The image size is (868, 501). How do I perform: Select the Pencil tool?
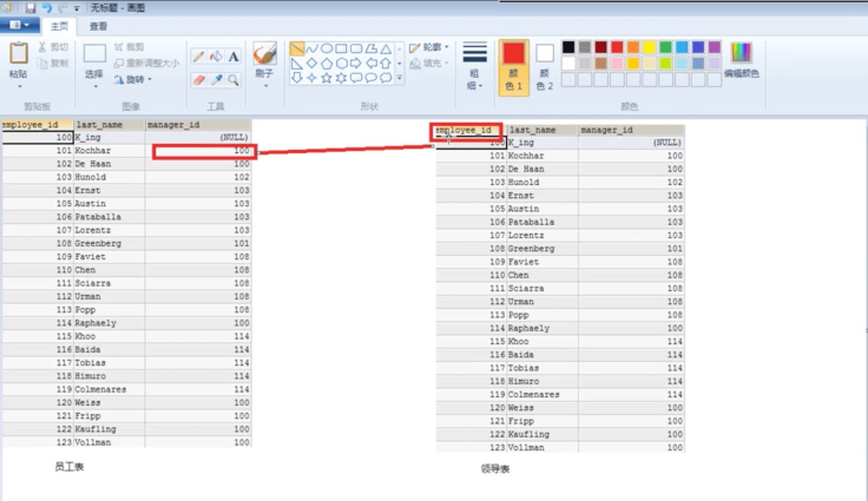coord(199,56)
